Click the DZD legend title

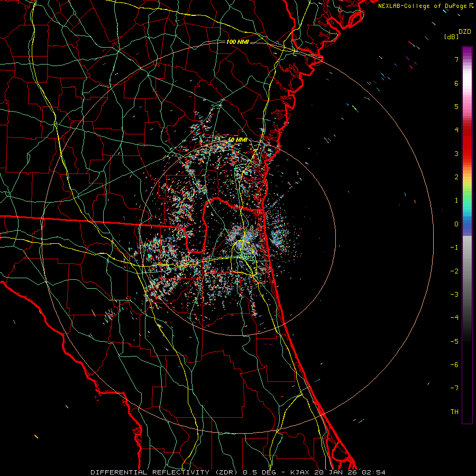[464, 32]
